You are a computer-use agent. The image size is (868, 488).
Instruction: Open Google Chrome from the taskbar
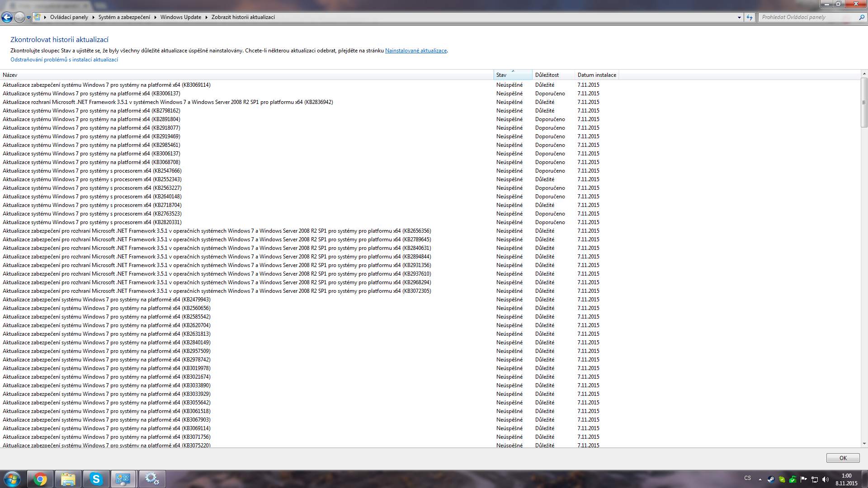coord(40,479)
